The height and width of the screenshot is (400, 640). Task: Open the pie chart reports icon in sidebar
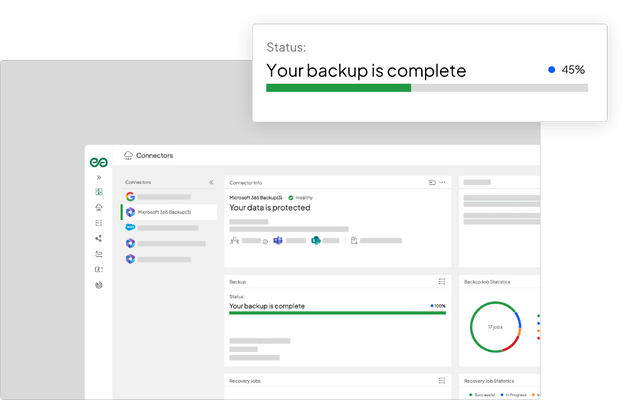pyautogui.click(x=99, y=285)
